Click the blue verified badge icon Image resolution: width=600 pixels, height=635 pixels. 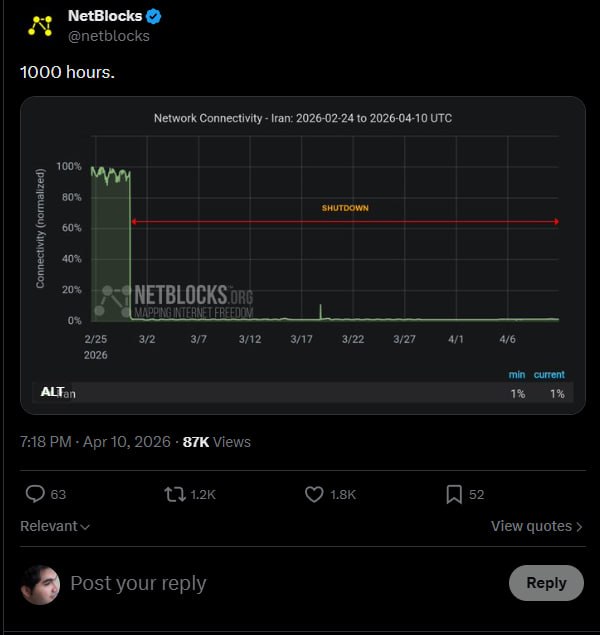pyautogui.click(x=154, y=16)
